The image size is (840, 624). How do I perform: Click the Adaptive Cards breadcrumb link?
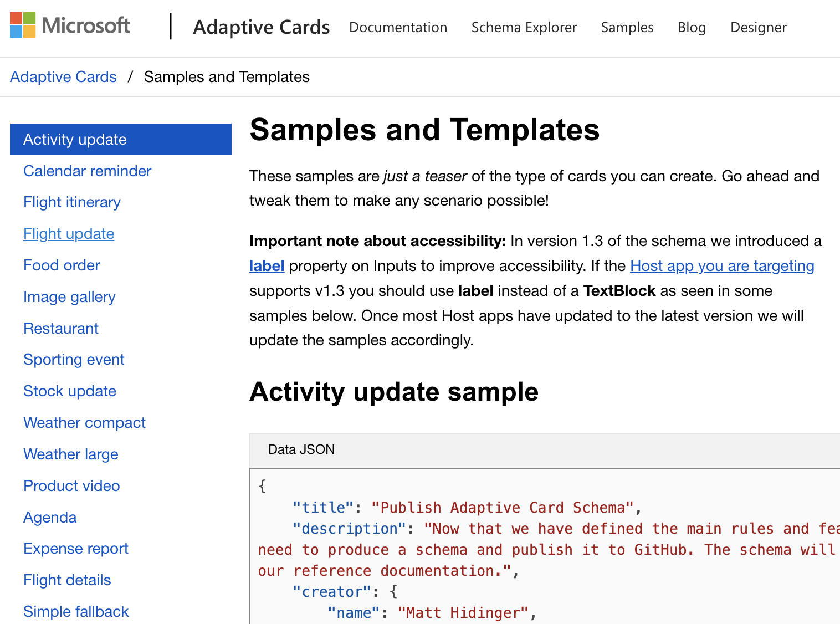click(63, 76)
